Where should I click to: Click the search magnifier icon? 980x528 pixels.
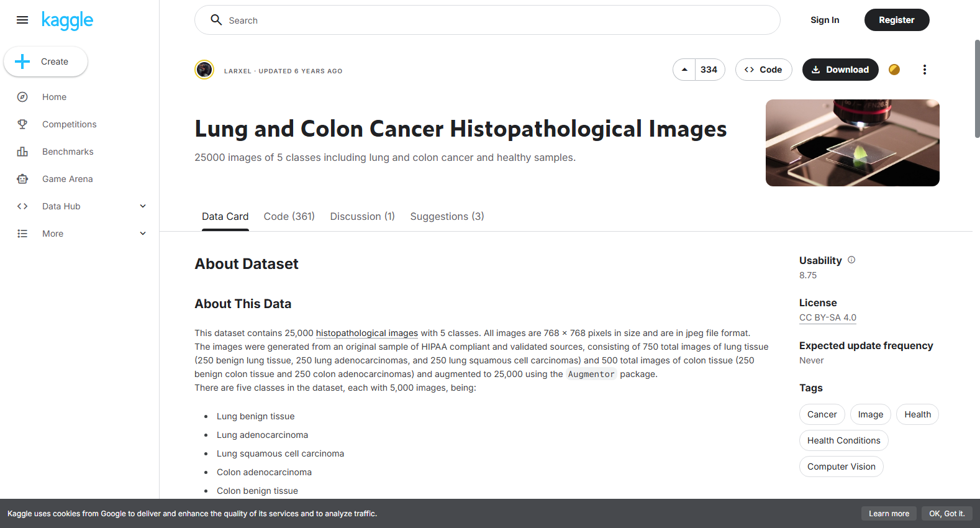point(216,20)
